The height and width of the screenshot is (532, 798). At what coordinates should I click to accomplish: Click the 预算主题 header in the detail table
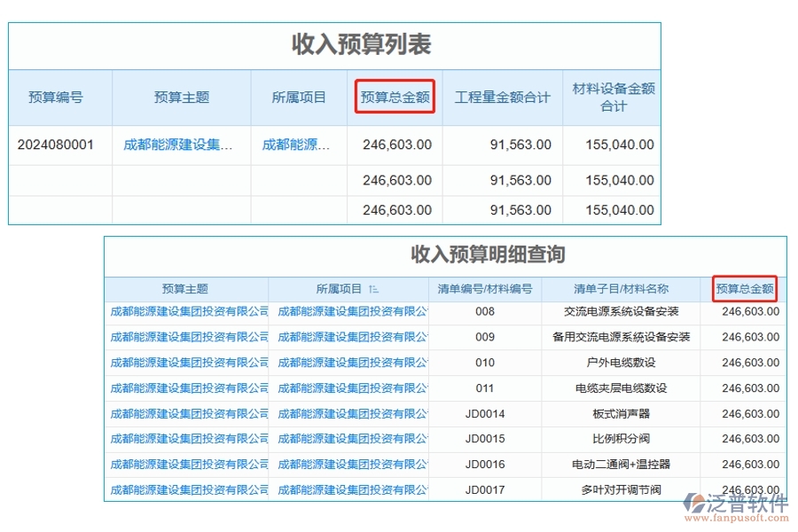tap(185, 288)
